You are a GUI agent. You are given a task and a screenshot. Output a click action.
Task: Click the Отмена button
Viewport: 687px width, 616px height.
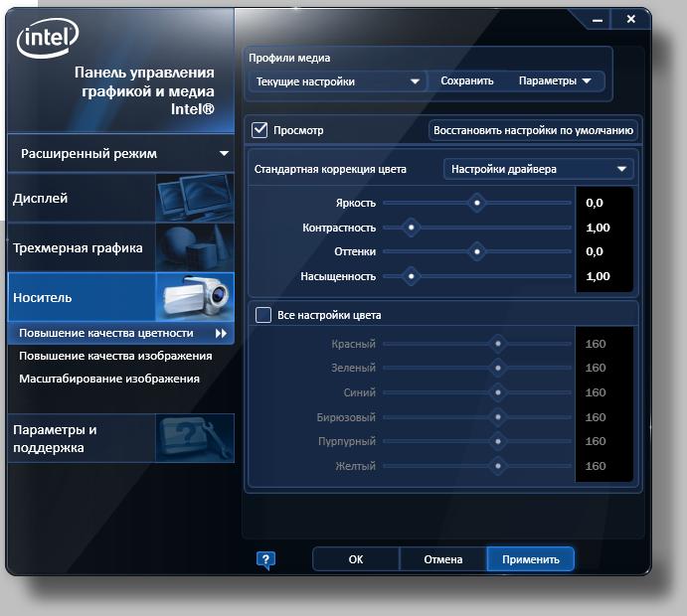443,559
